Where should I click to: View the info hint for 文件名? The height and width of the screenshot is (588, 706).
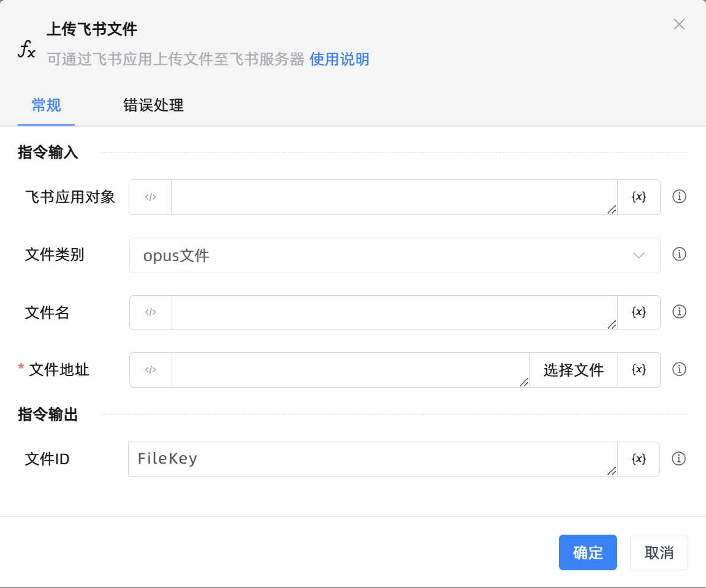[x=679, y=312]
